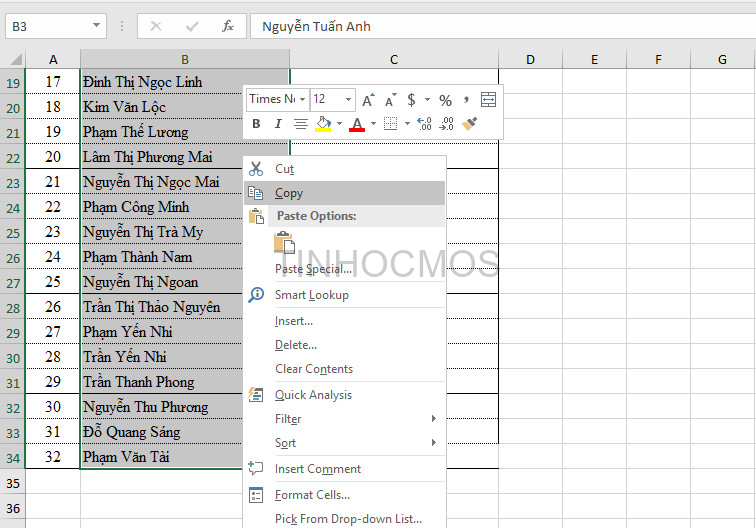
Task: Click cell containing Kim Văn Lộc
Action: coord(162,107)
